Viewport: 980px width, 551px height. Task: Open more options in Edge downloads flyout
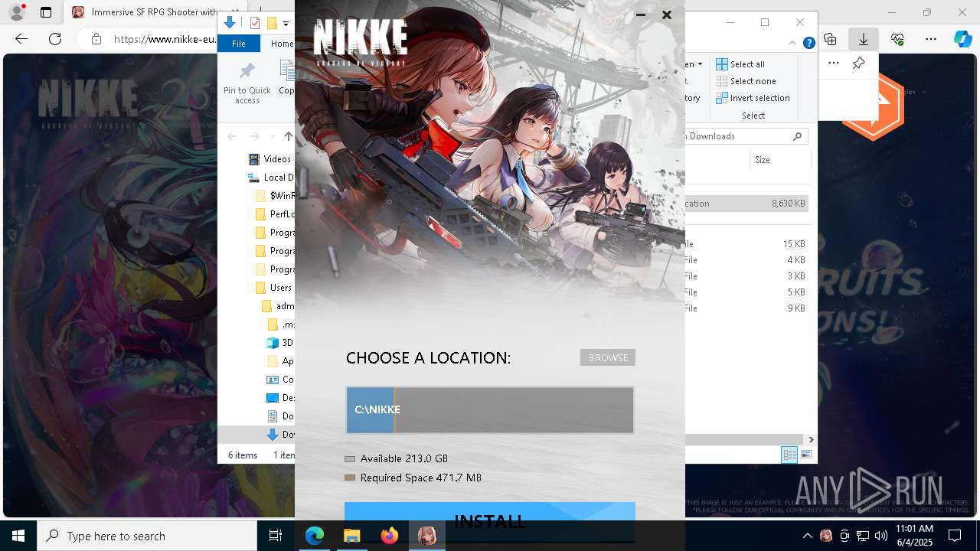(x=834, y=64)
